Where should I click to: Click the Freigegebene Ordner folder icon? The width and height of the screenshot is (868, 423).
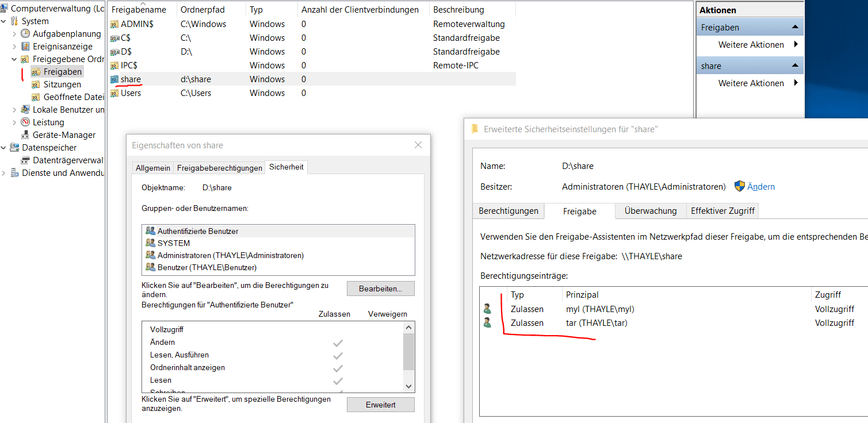(x=25, y=59)
